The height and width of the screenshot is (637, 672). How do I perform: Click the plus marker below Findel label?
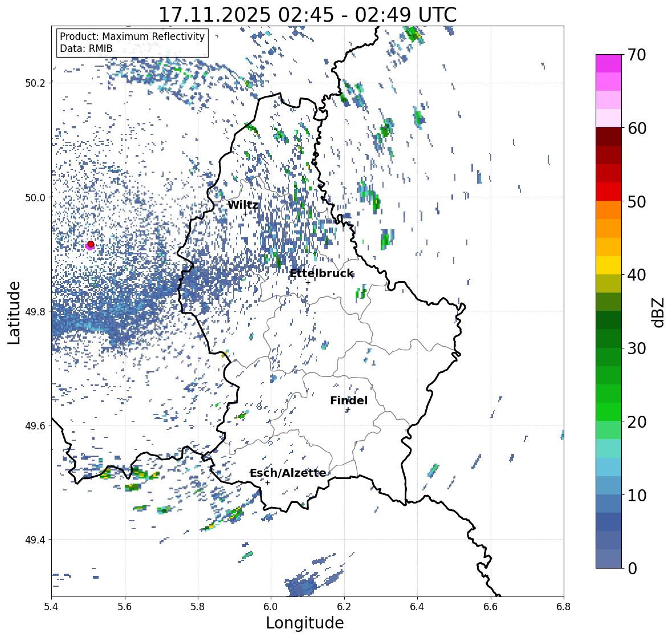click(x=348, y=410)
